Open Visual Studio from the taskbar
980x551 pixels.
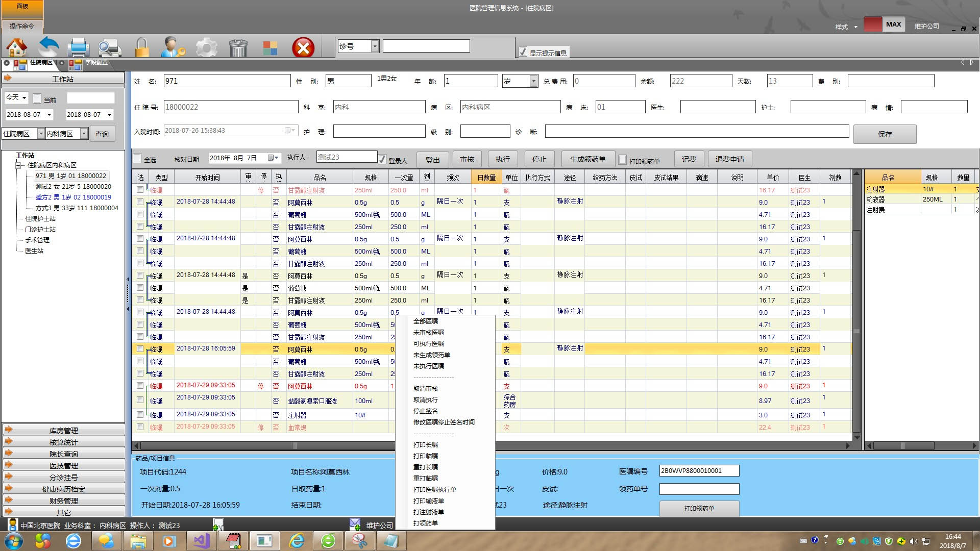click(201, 541)
